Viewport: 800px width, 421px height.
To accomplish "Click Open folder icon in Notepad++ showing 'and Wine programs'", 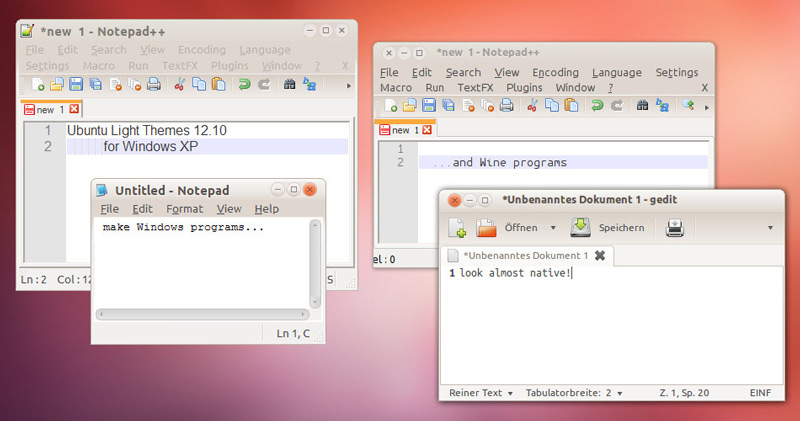I will tap(410, 106).
